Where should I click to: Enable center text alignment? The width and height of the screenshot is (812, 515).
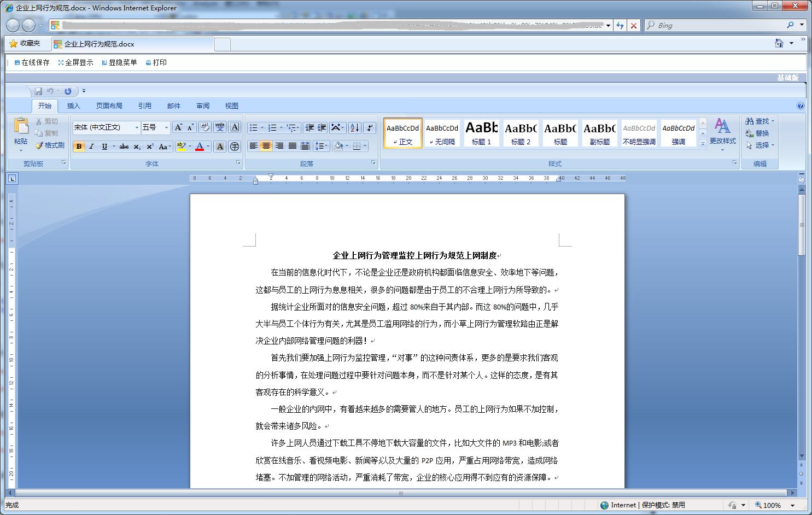[266, 146]
